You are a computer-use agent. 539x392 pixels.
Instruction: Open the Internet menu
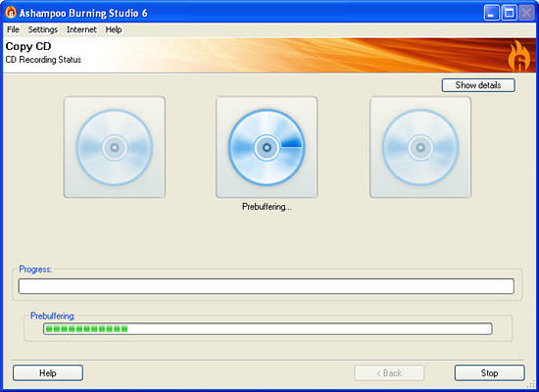(81, 29)
